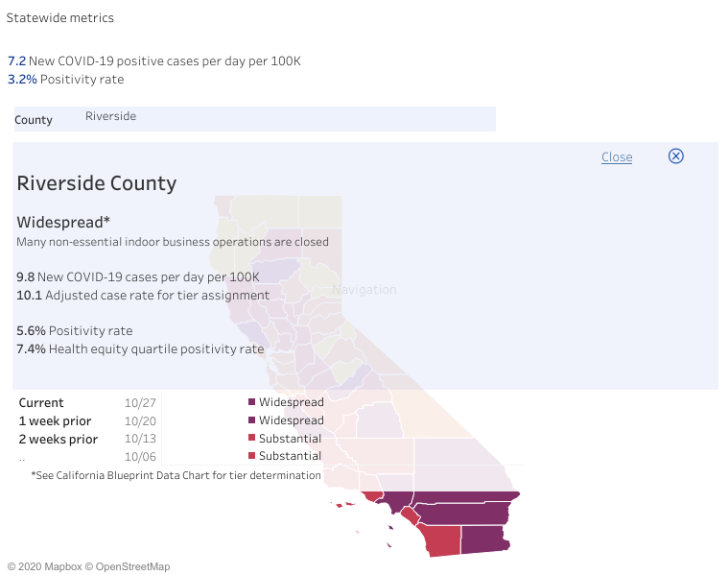Click the Mapbox attribution link
728x575 pixels.
[x=58, y=566]
